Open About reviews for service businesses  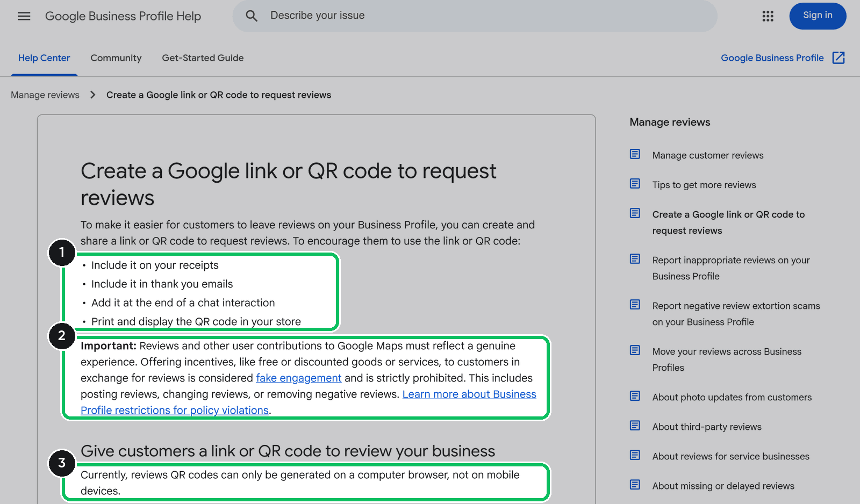[x=731, y=456]
